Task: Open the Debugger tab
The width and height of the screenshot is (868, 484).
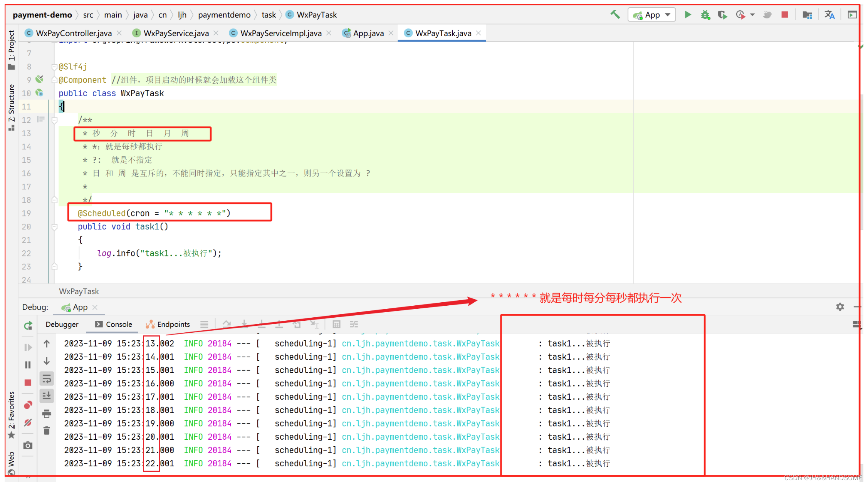Action: click(x=62, y=324)
